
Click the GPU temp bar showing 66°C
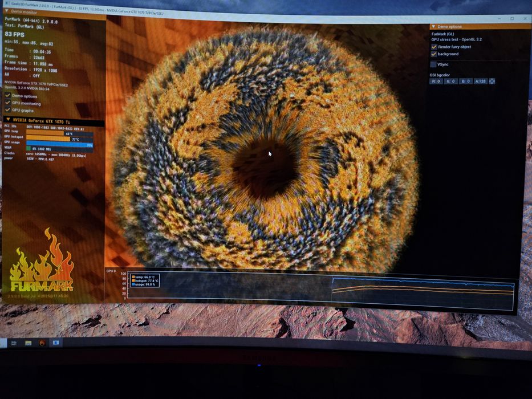click(x=60, y=133)
